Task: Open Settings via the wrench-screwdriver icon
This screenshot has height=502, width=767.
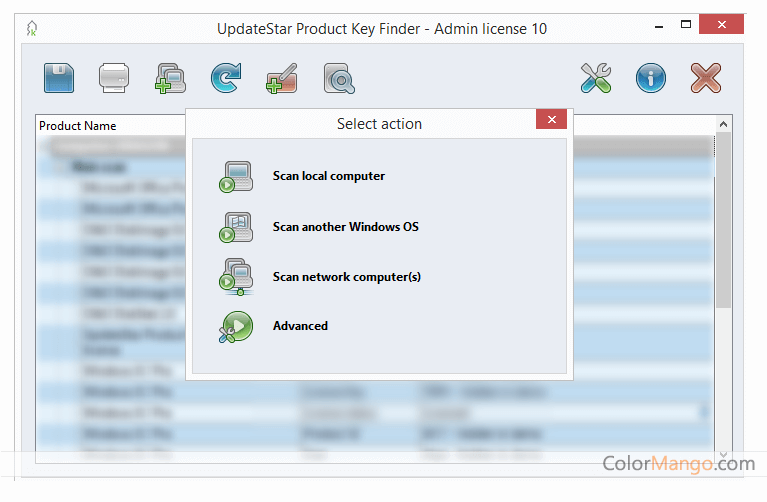Action: [x=597, y=77]
